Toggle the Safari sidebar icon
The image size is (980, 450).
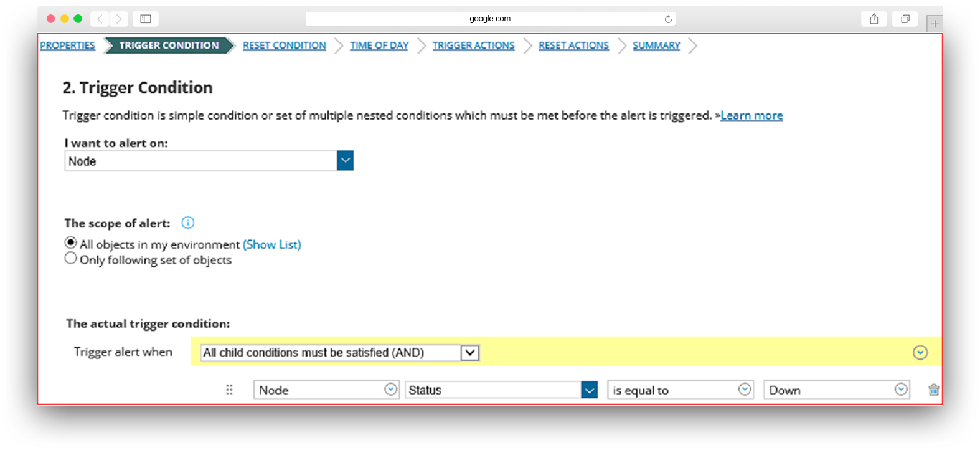pos(146,19)
